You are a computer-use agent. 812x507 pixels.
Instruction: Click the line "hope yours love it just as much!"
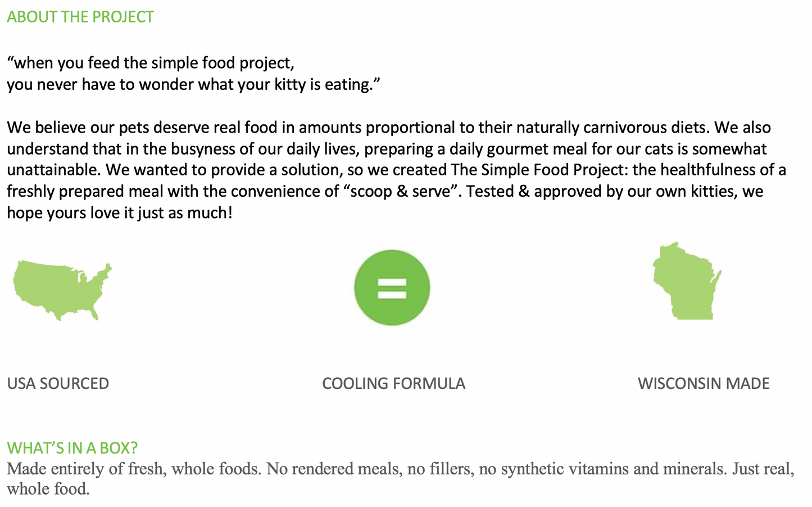point(119,212)
